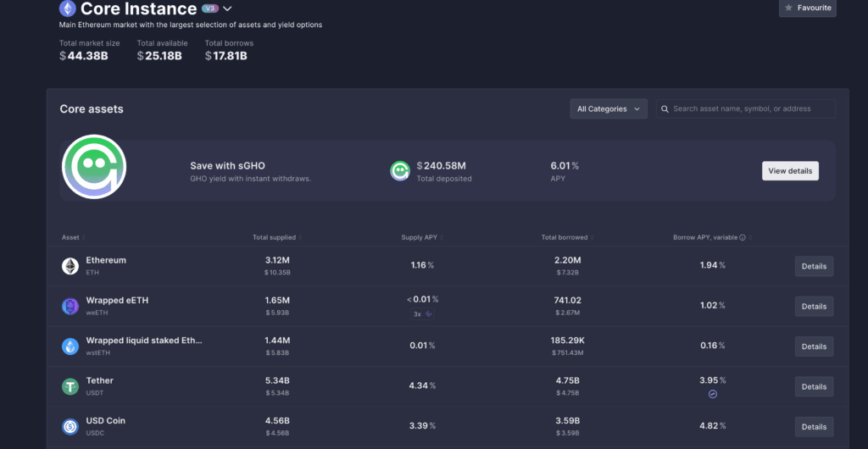The image size is (868, 449).
Task: Open View details for sGHO
Action: [790, 171]
